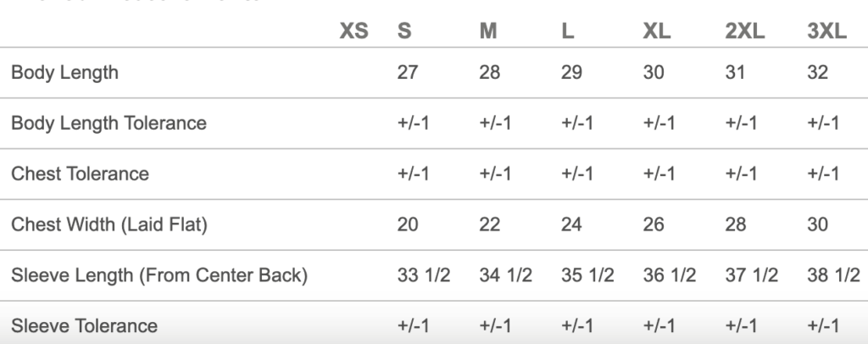This screenshot has width=868, height=344.
Task: Click the Sleeve Length value 38 1/2
Action: pyautogui.click(x=834, y=275)
